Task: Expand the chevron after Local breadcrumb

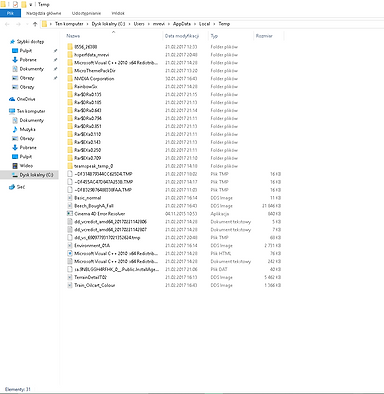Action: click(214, 24)
